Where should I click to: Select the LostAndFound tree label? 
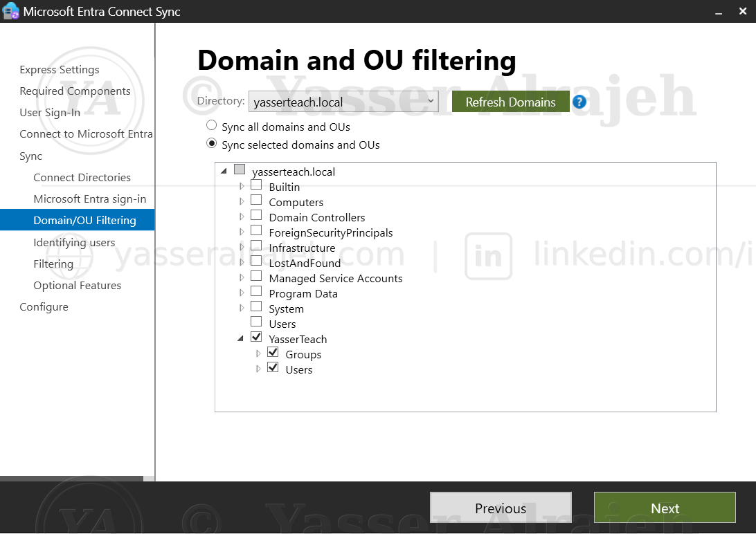[x=305, y=264]
